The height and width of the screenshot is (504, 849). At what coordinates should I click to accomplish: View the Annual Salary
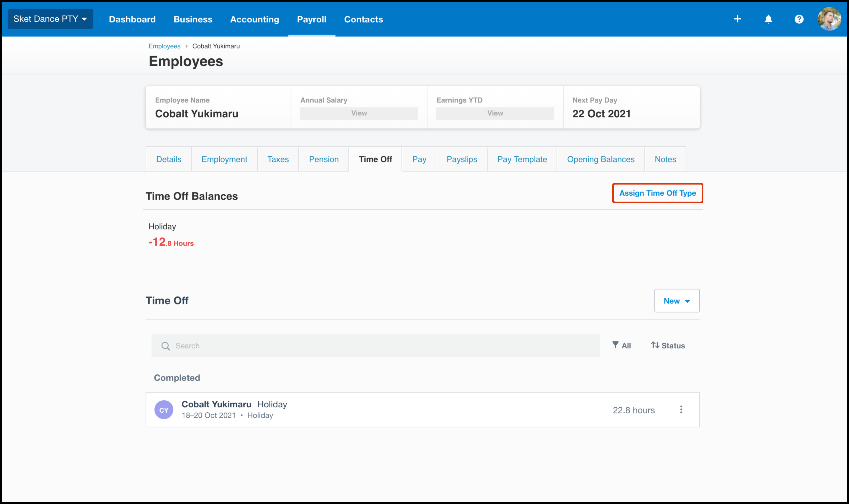click(x=359, y=113)
